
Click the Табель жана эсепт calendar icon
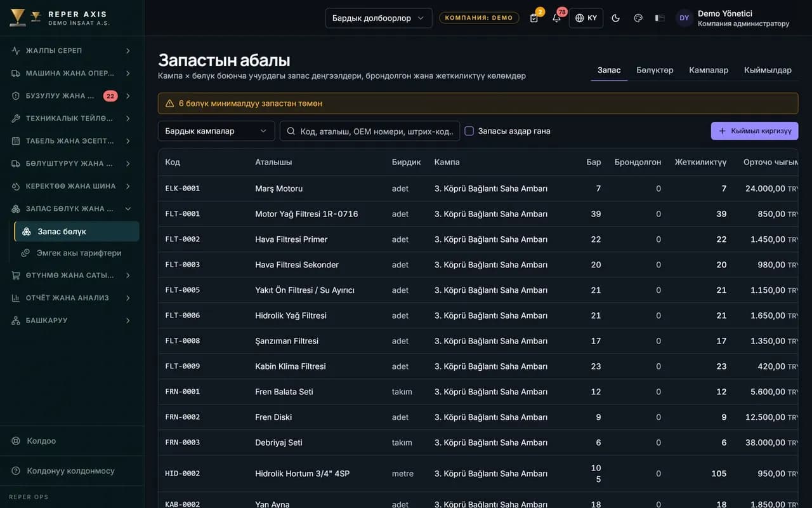coord(16,141)
